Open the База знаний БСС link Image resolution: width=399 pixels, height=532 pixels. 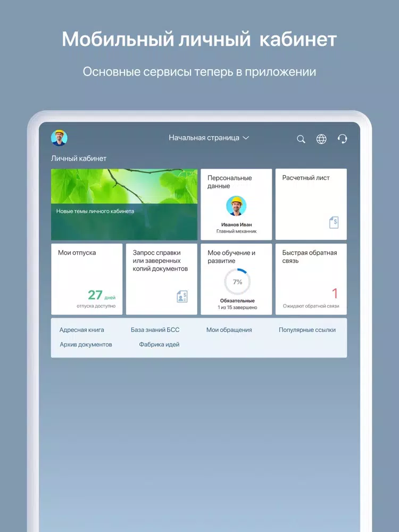coord(155,330)
